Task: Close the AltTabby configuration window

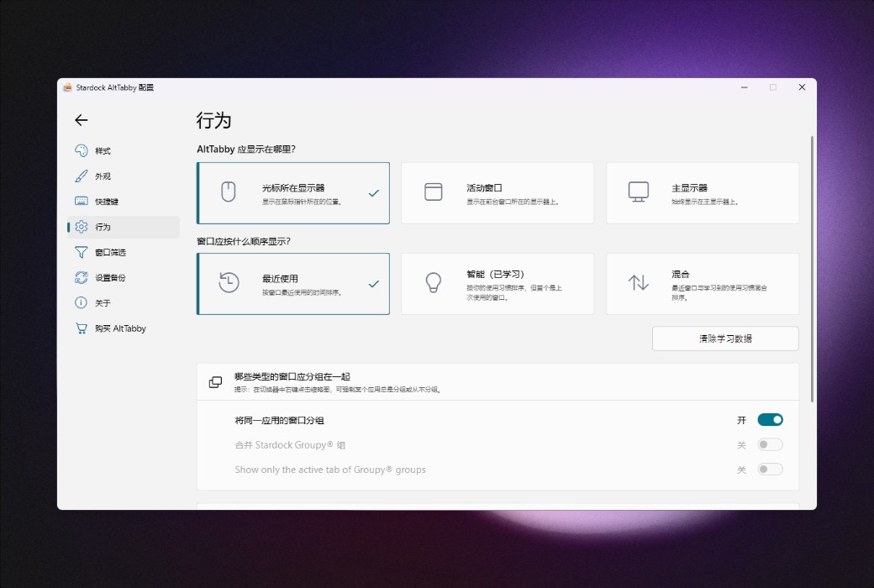Action: click(x=802, y=87)
